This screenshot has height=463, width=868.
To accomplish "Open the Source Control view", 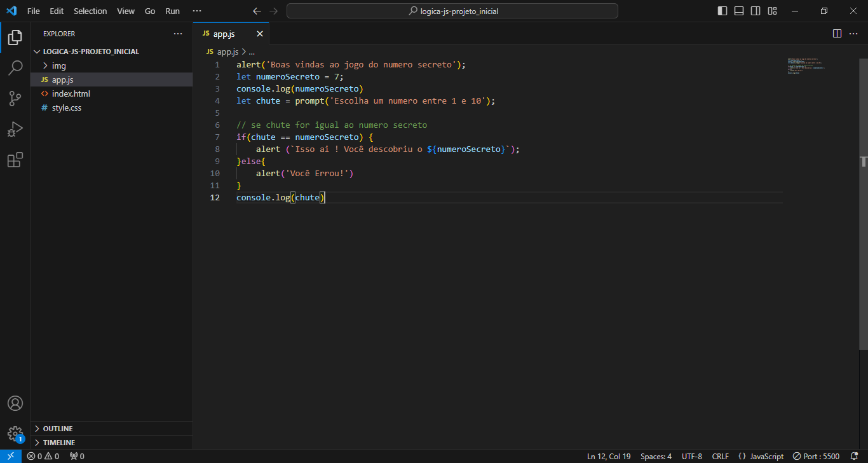I will pos(15,99).
